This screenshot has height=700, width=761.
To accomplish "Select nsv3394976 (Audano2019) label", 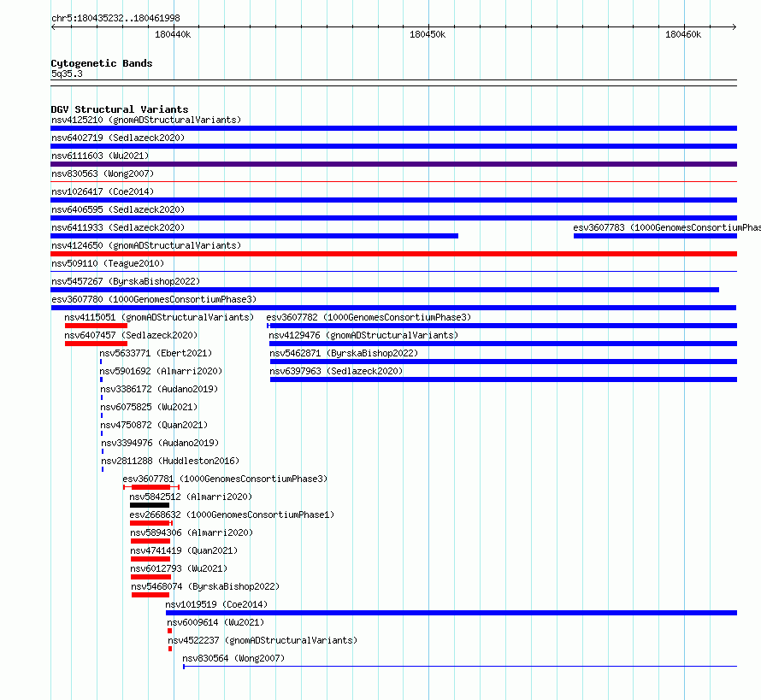I will 160,443.
